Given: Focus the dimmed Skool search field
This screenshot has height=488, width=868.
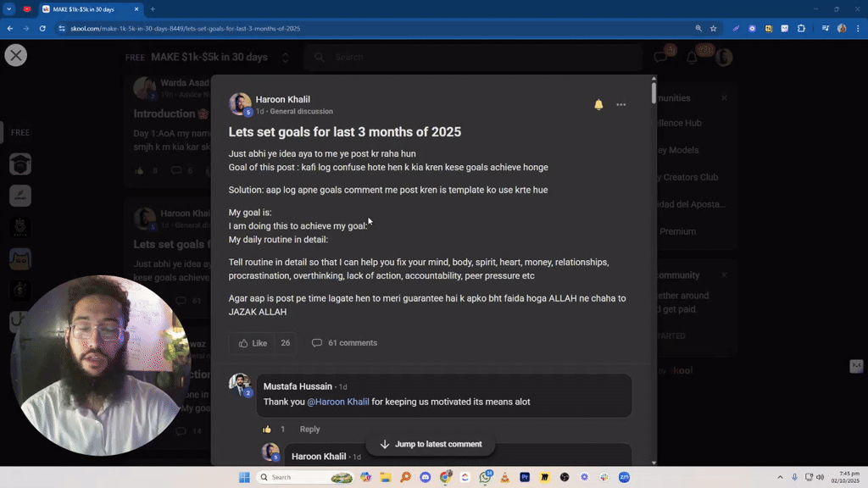Looking at the screenshot, I should (x=473, y=57).
